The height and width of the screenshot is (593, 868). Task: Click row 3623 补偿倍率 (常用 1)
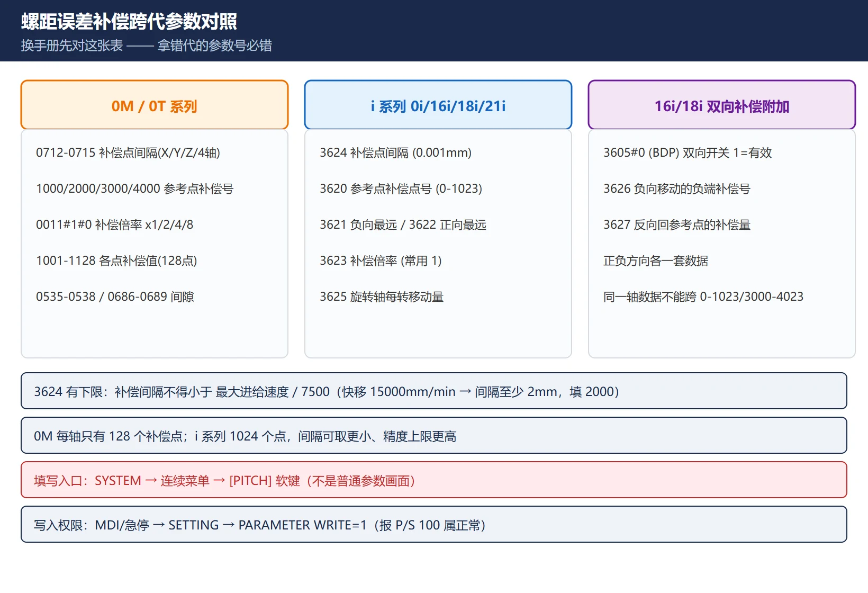tap(381, 261)
